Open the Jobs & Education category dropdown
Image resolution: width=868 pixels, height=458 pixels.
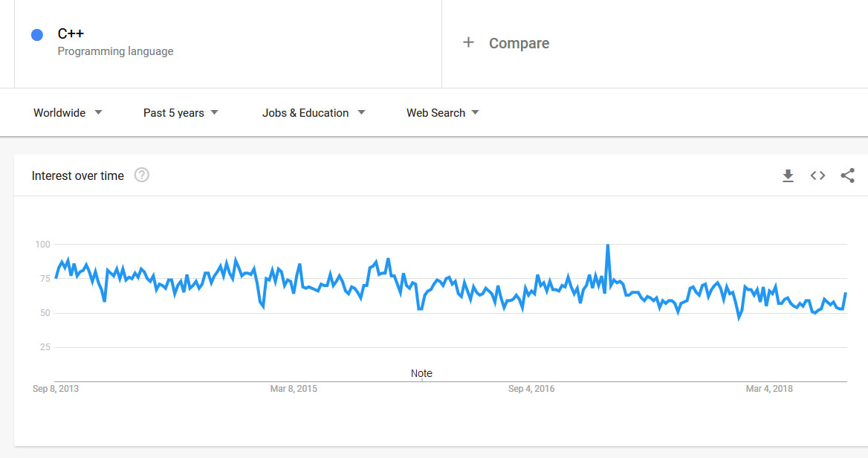(x=313, y=113)
